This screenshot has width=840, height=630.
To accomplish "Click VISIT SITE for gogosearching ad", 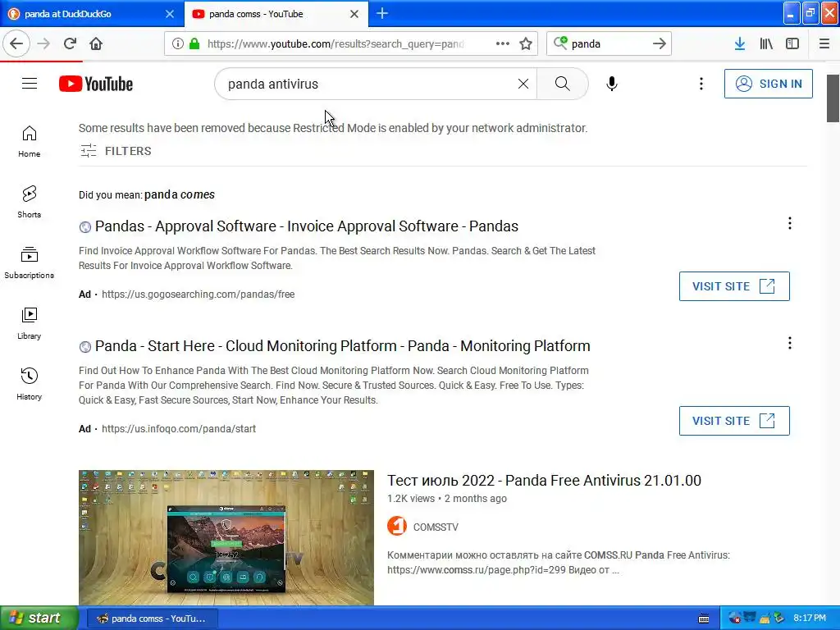I will 734,286.
